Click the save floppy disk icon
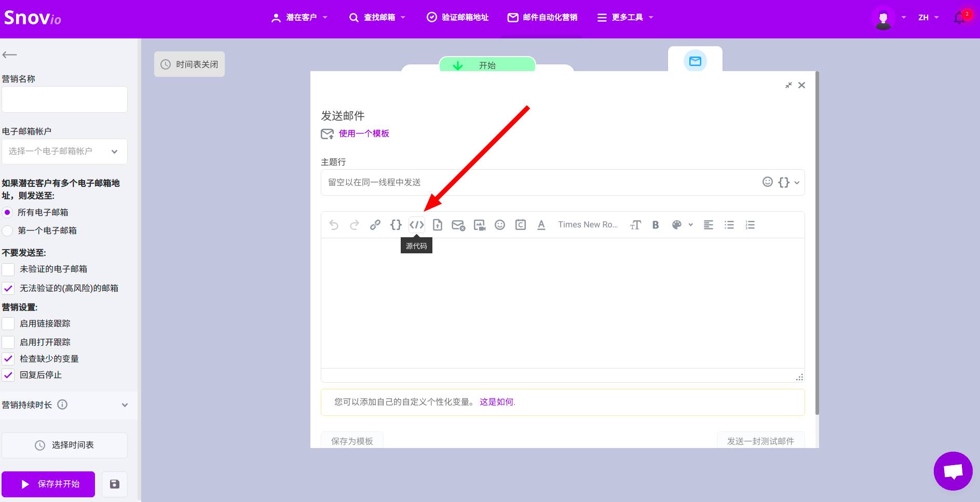 [115, 484]
